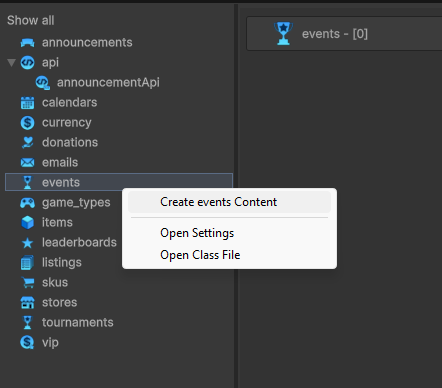Image resolution: width=442 pixels, height=388 pixels.
Task: Click the api code icon
Action: point(27,63)
